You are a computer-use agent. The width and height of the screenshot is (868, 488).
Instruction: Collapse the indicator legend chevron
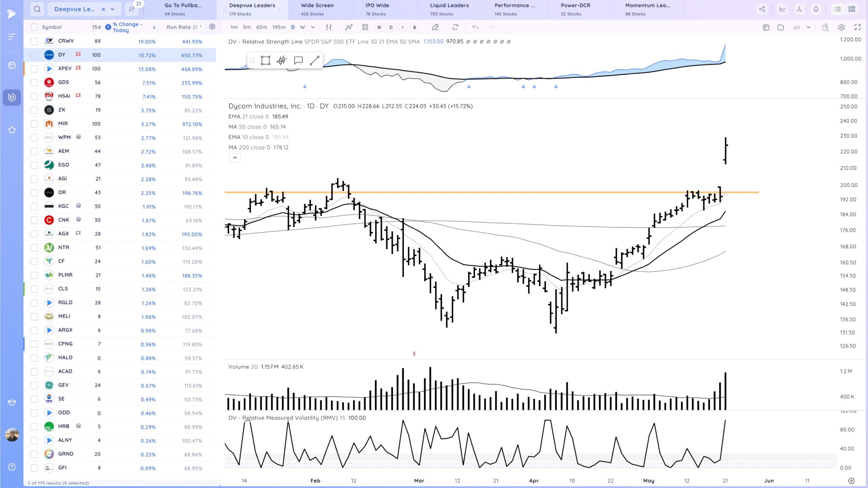(x=235, y=158)
